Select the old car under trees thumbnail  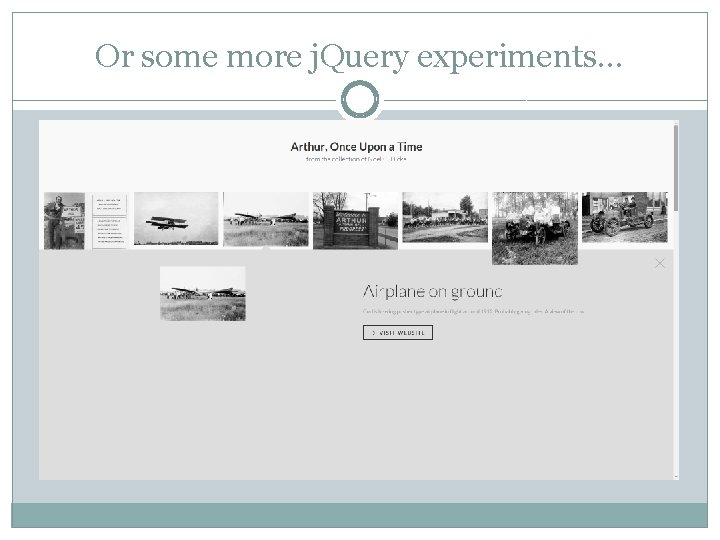click(535, 228)
